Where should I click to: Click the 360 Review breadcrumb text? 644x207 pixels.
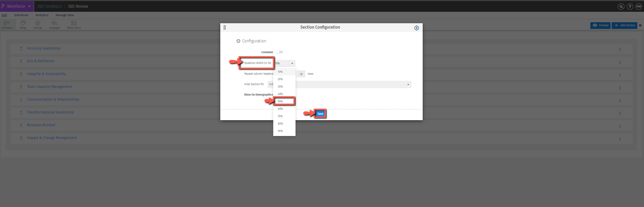point(78,6)
